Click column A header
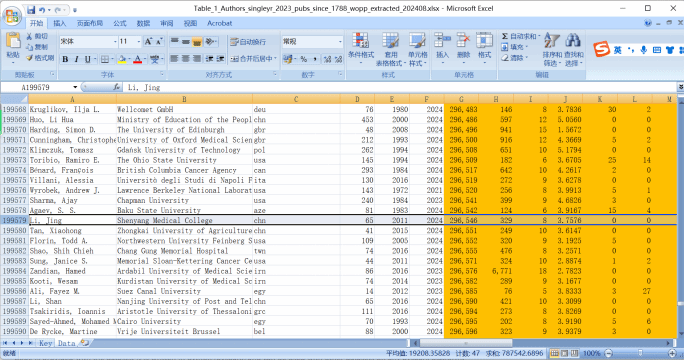 pos(72,99)
